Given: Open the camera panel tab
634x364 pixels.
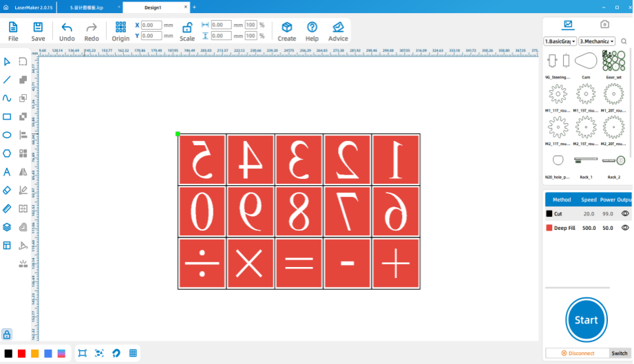Looking at the screenshot, I should pos(604,25).
